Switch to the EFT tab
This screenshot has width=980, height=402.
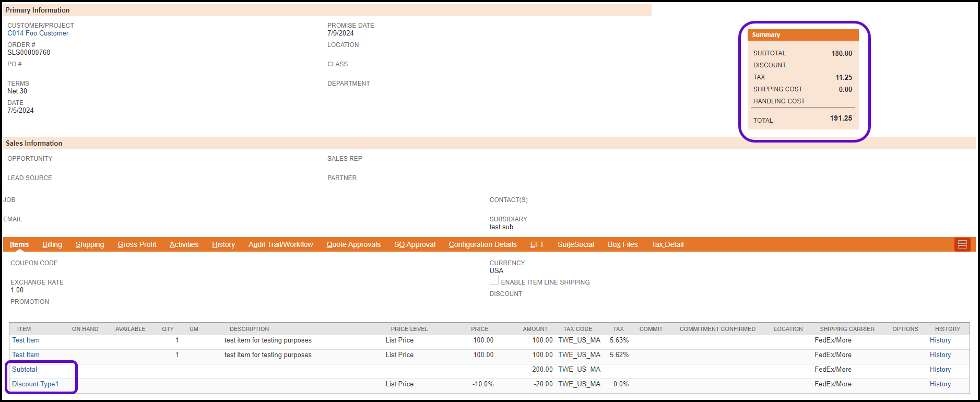pos(537,244)
